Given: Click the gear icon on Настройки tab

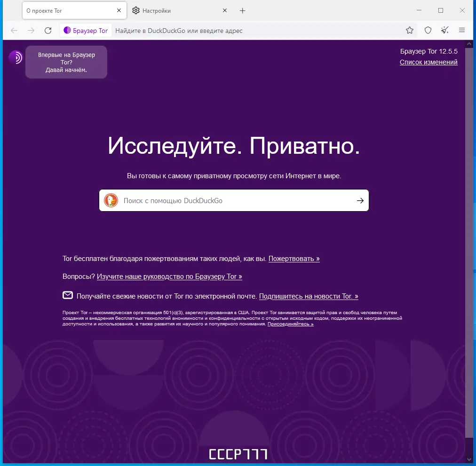Looking at the screenshot, I should [x=135, y=10].
